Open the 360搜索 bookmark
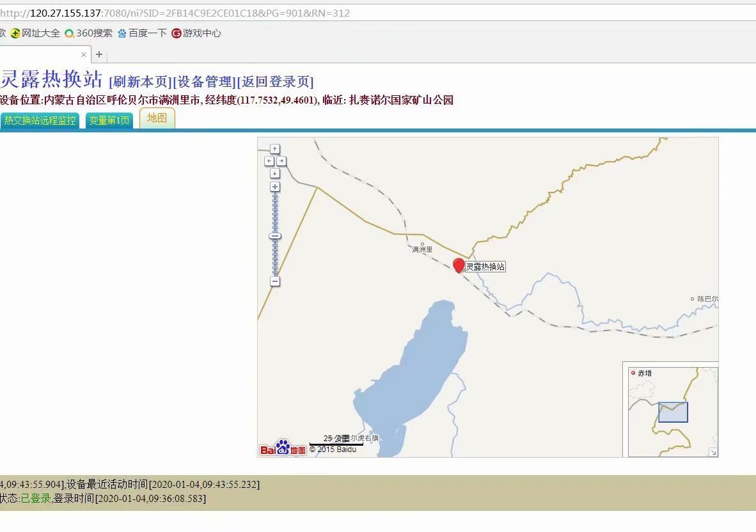The image size is (756, 532). click(88, 33)
